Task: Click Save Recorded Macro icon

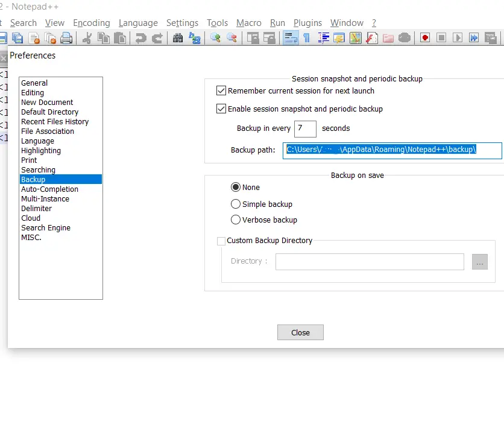Action: (491, 38)
